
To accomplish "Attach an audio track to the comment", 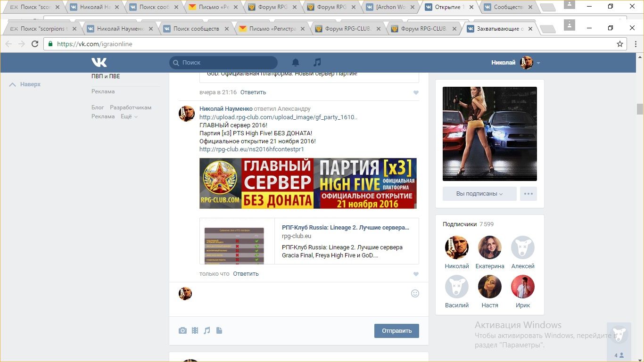I will pyautogui.click(x=207, y=331).
